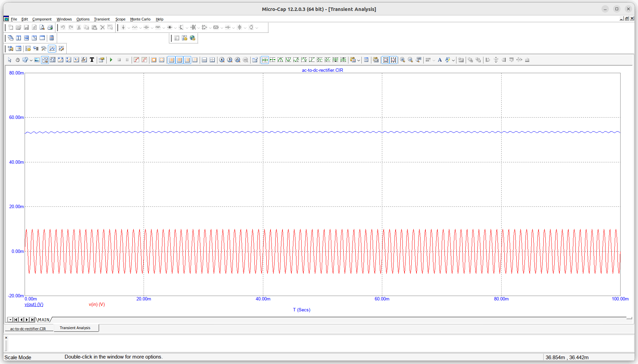Click the Run analysis green play button
Screen dimensions: 638x364
pos(111,60)
